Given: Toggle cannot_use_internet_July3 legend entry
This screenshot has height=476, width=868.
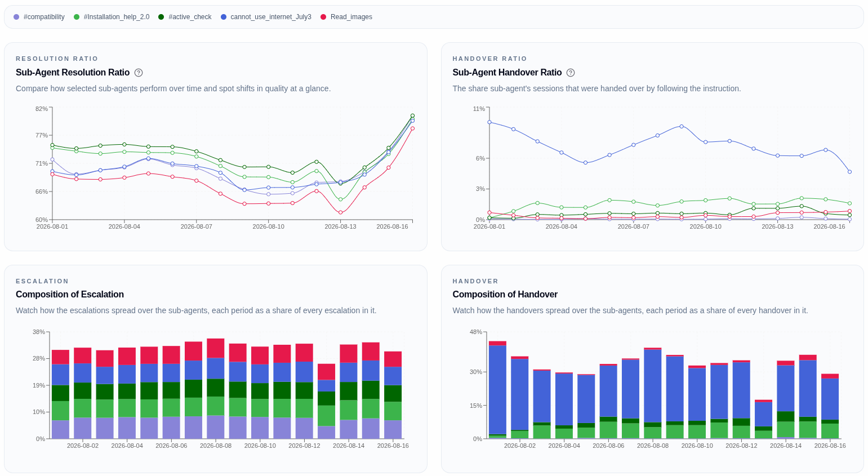Looking at the screenshot, I should tap(266, 17).
